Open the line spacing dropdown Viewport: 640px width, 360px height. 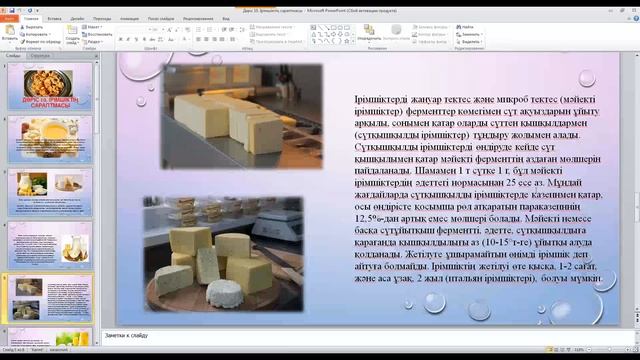(242, 29)
